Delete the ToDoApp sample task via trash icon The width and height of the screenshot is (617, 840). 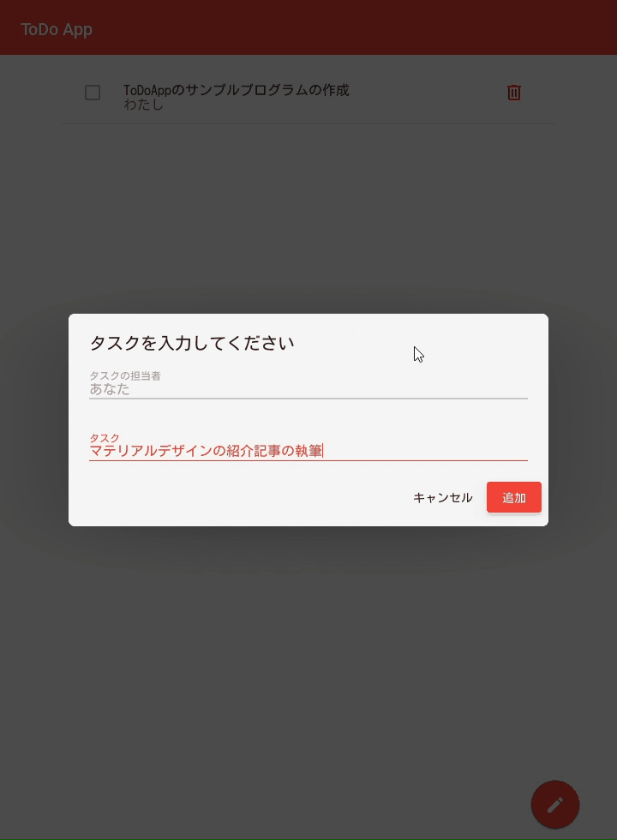(x=513, y=93)
